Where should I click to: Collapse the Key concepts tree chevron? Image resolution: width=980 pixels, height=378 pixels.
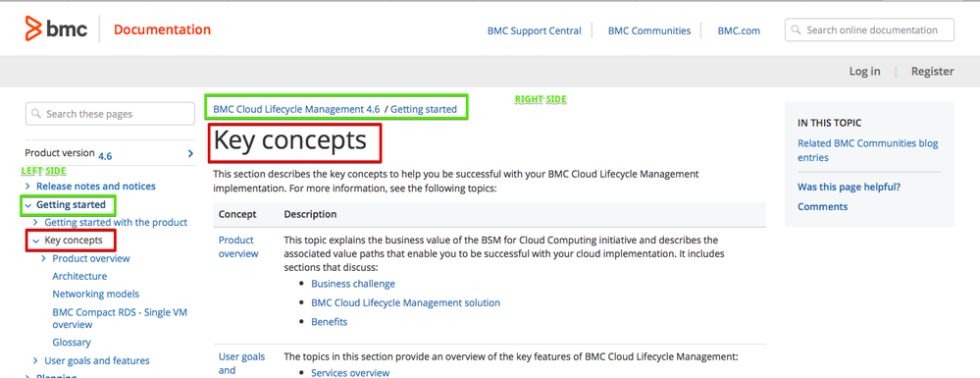[x=35, y=241]
